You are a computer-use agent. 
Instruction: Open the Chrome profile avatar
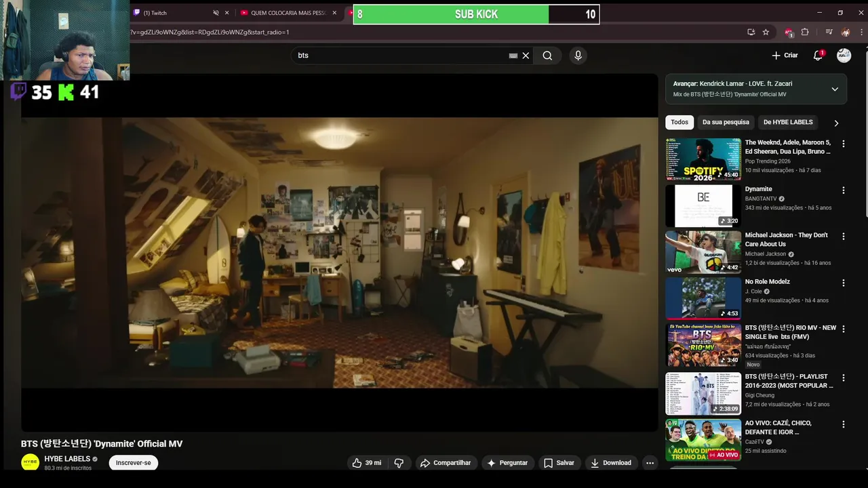pos(845,32)
